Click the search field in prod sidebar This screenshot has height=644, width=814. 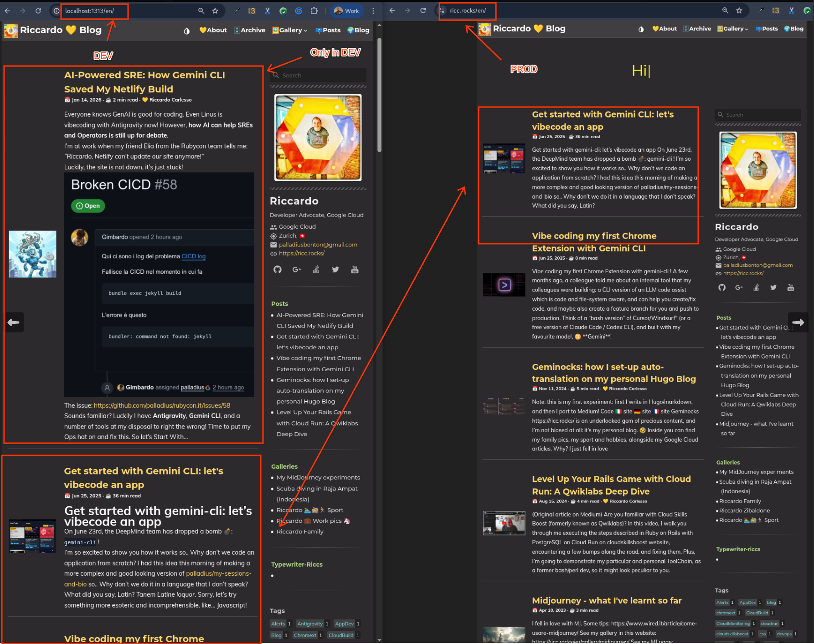[x=758, y=115]
